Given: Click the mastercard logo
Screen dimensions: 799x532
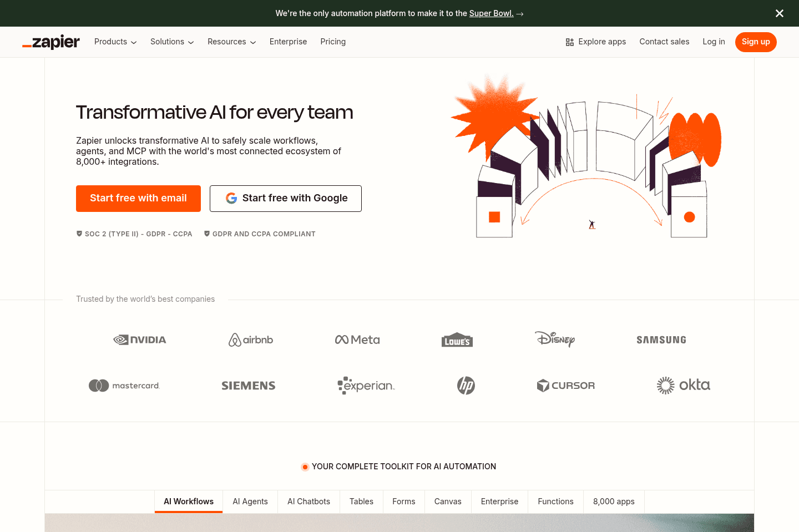Looking at the screenshot, I should [x=124, y=385].
